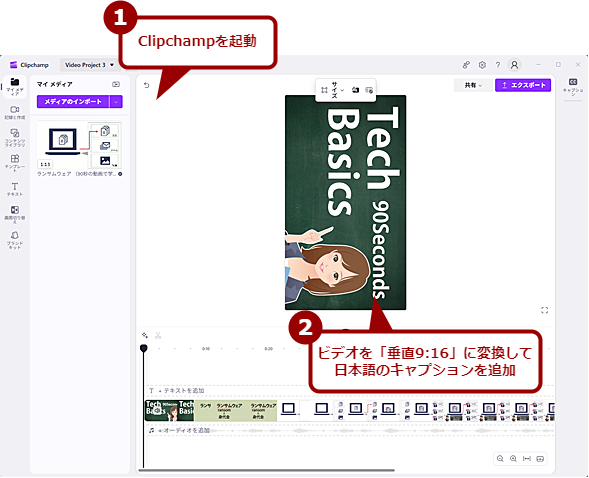Click the video preview canvas

[x=346, y=202]
